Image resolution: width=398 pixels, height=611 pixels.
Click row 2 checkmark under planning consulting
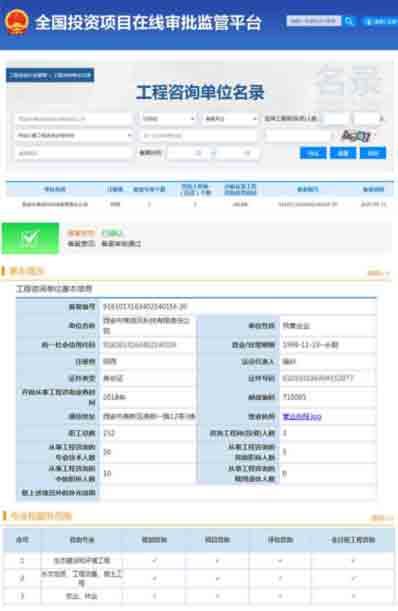[x=154, y=579]
